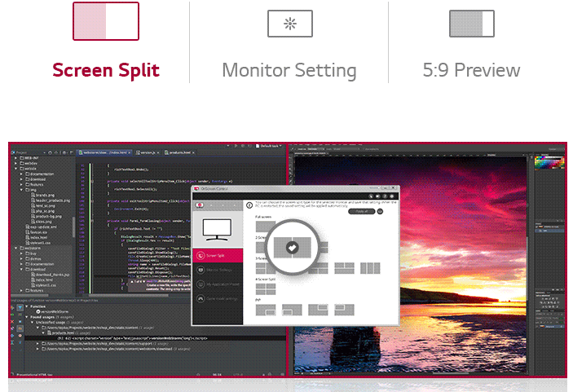Screen dimensions: 573x392
Task: Open the 5:9 Preview tab
Action: pyautogui.click(x=471, y=70)
